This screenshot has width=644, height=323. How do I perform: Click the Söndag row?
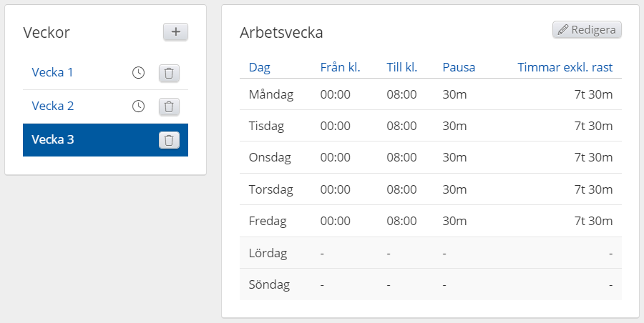430,284
